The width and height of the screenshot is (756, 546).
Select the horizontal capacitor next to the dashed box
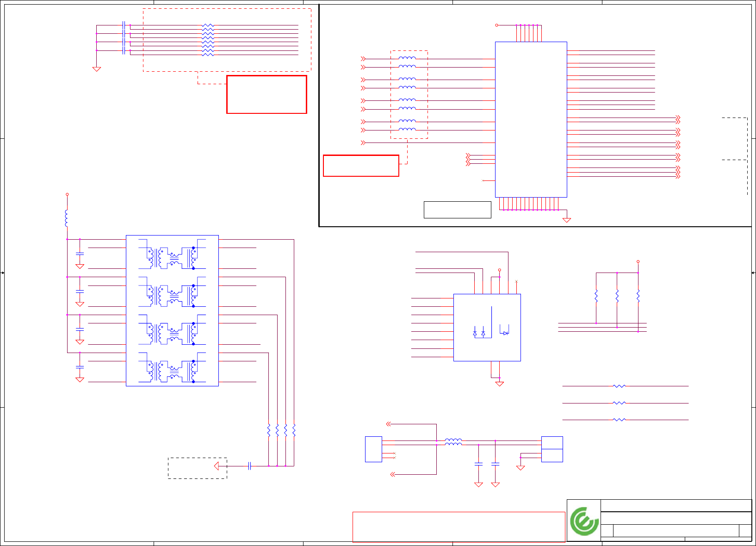(x=250, y=466)
